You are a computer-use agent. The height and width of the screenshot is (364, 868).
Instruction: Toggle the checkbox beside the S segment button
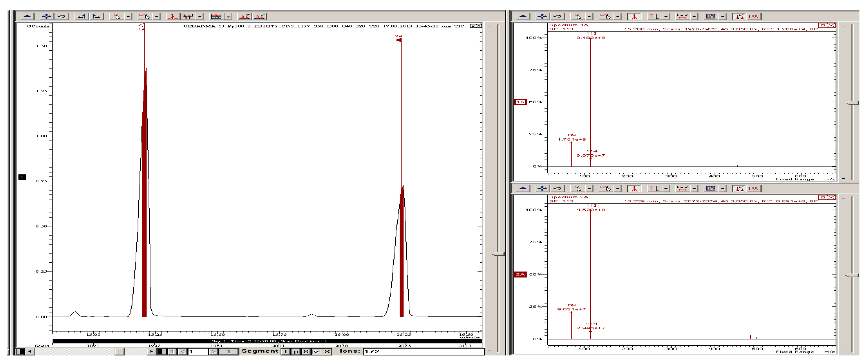[x=316, y=351]
